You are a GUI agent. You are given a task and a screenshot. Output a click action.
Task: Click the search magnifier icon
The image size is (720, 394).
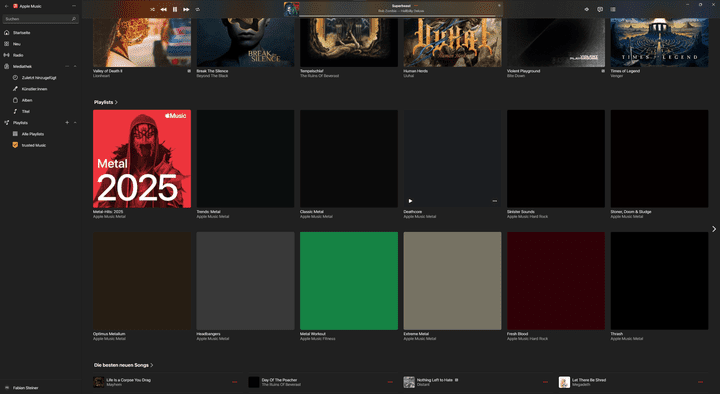pos(73,19)
